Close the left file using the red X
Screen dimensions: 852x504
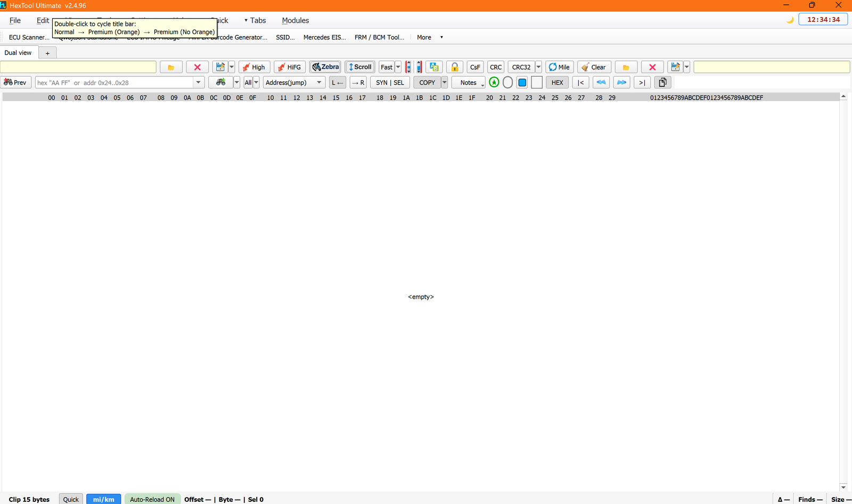(198, 67)
